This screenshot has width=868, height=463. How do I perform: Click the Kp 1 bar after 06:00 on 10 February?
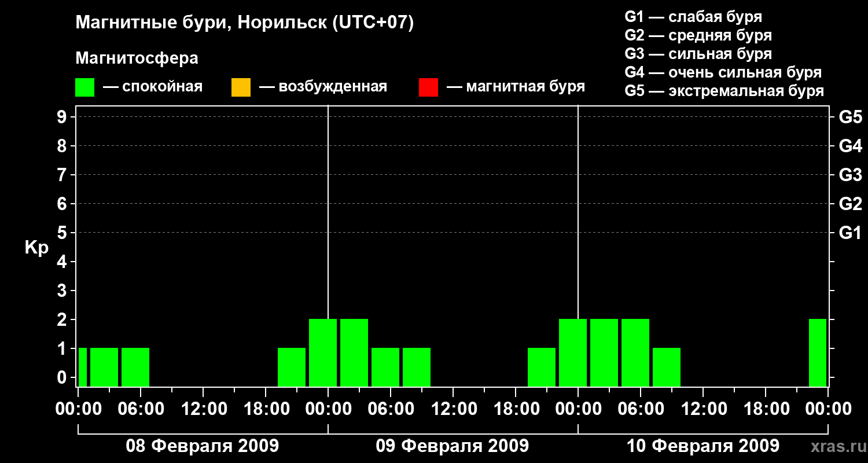pyautogui.click(x=667, y=367)
